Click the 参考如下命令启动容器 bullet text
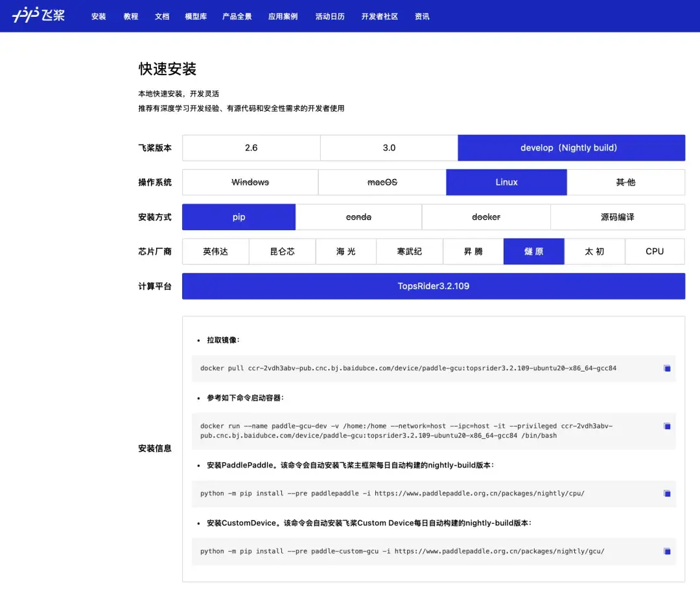The image size is (700, 590). 245,398
